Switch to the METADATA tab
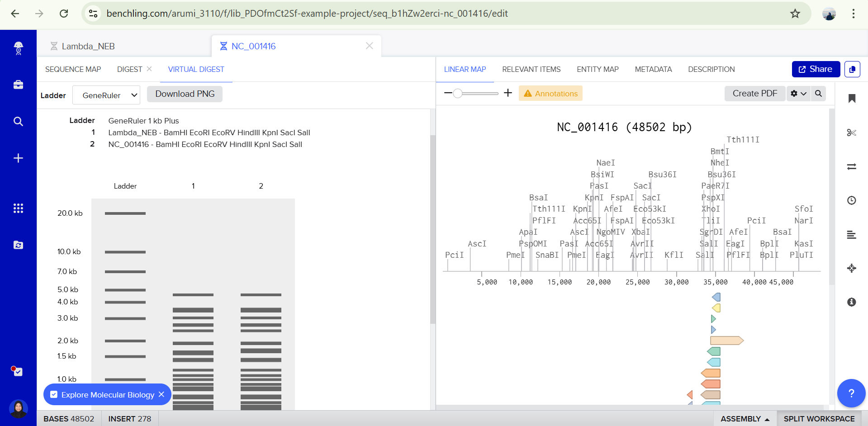The height and width of the screenshot is (426, 868). coord(653,69)
